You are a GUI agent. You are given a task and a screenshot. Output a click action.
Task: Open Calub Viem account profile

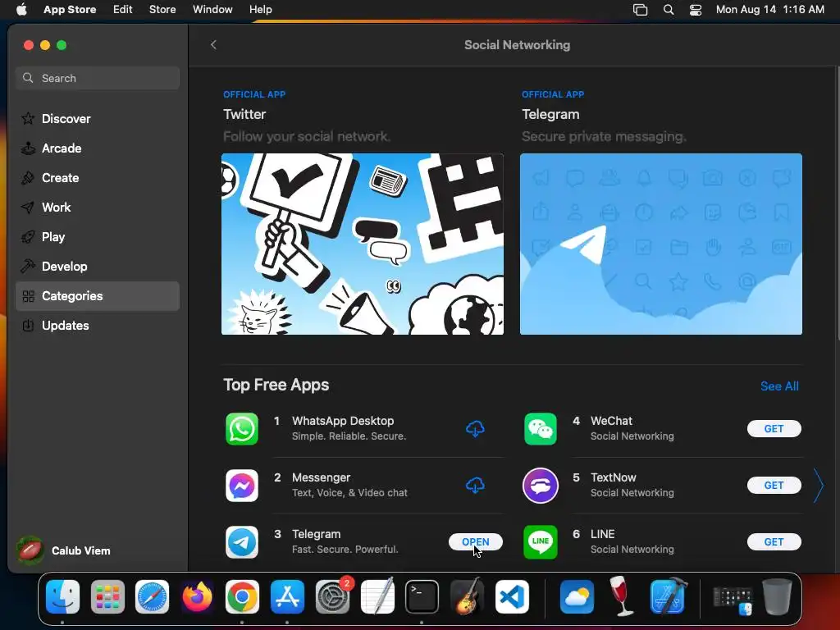[63, 550]
